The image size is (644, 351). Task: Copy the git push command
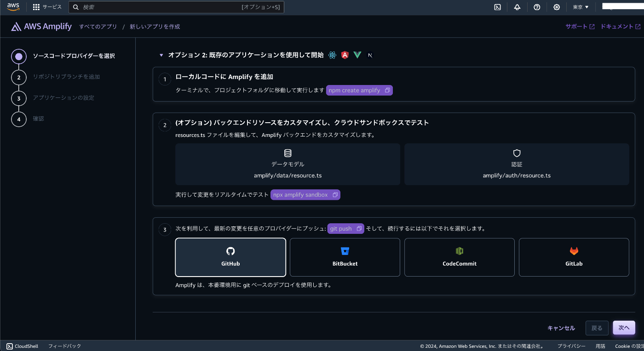359,228
